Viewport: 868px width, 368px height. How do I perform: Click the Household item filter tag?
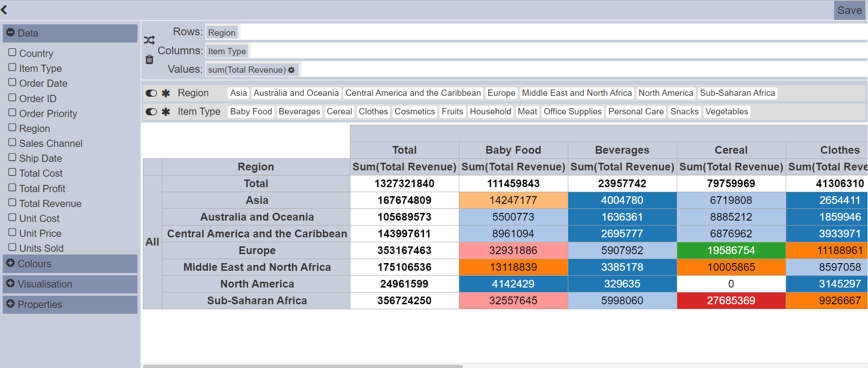pyautogui.click(x=491, y=112)
